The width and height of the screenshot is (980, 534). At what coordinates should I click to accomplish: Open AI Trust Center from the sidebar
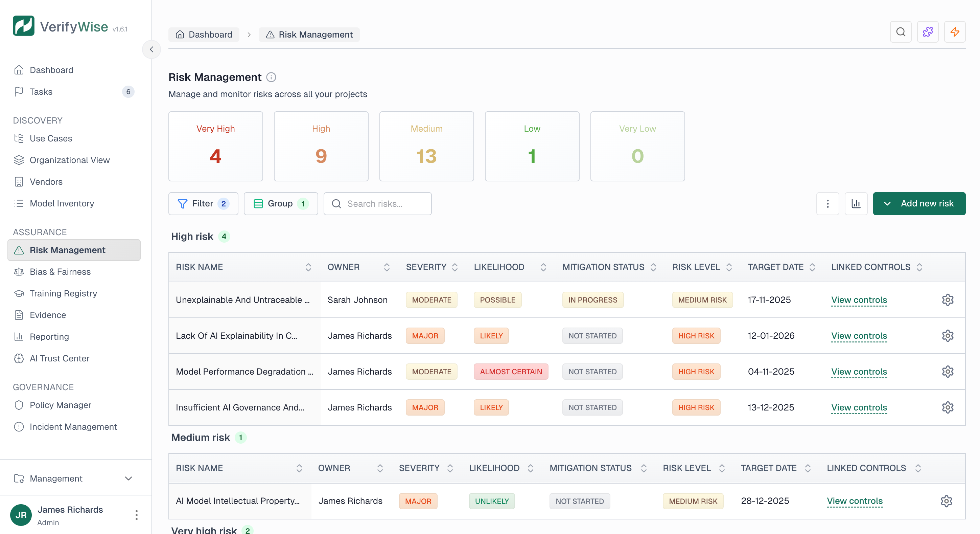[59, 358]
